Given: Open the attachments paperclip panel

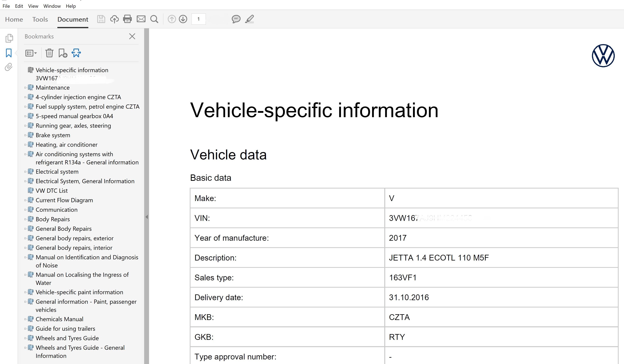Looking at the screenshot, I should 9,67.
